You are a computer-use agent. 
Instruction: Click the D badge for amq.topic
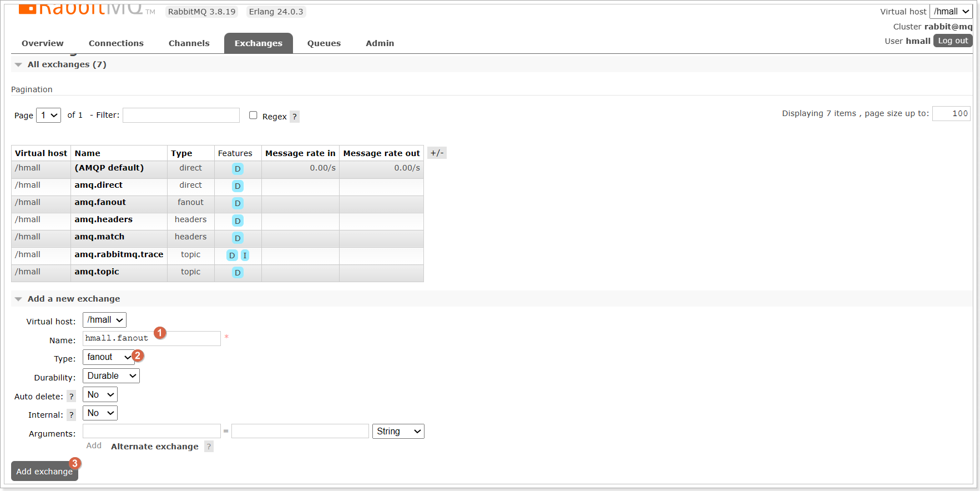(x=238, y=273)
